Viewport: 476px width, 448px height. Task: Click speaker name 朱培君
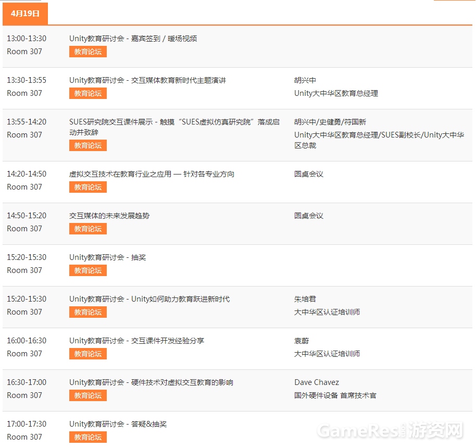pos(305,299)
